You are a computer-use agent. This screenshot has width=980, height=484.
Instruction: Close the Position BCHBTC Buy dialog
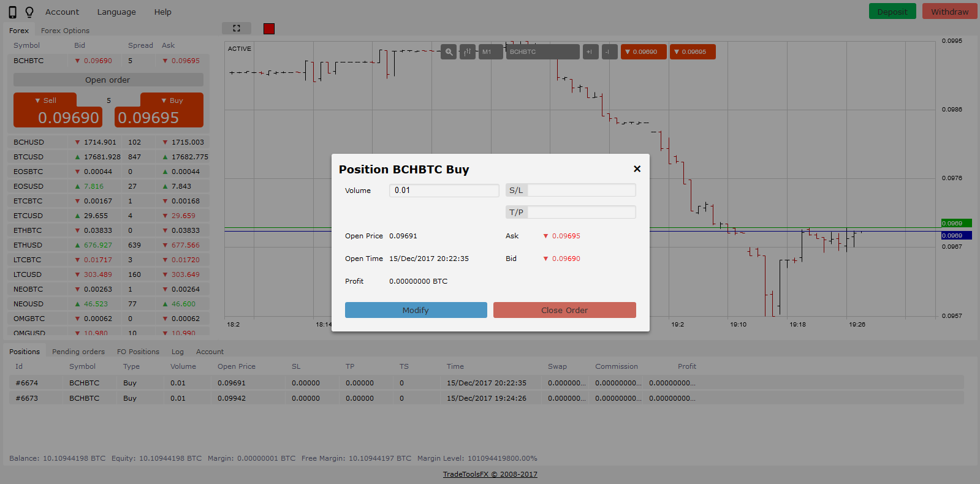[x=637, y=169]
